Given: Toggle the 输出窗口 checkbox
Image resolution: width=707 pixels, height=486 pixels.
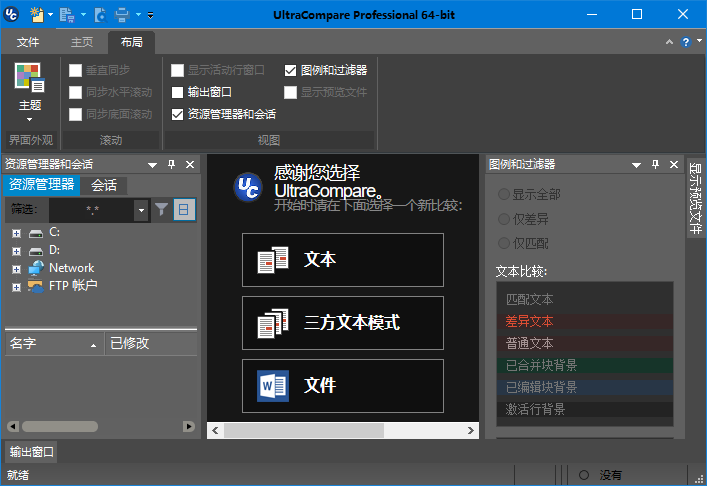Looking at the screenshot, I should [x=178, y=92].
